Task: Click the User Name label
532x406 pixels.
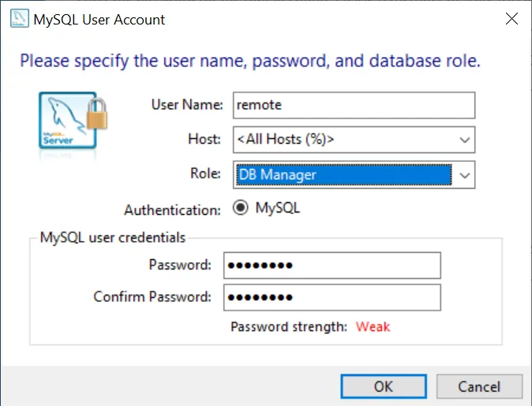Action: click(x=187, y=105)
